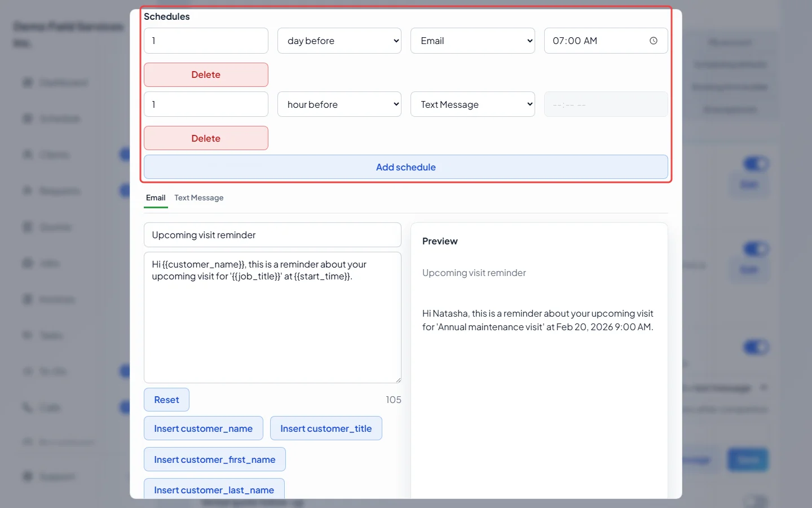Image resolution: width=812 pixels, height=508 pixels.
Task: Insert the customer_last_name placeholder
Action: pos(214,490)
